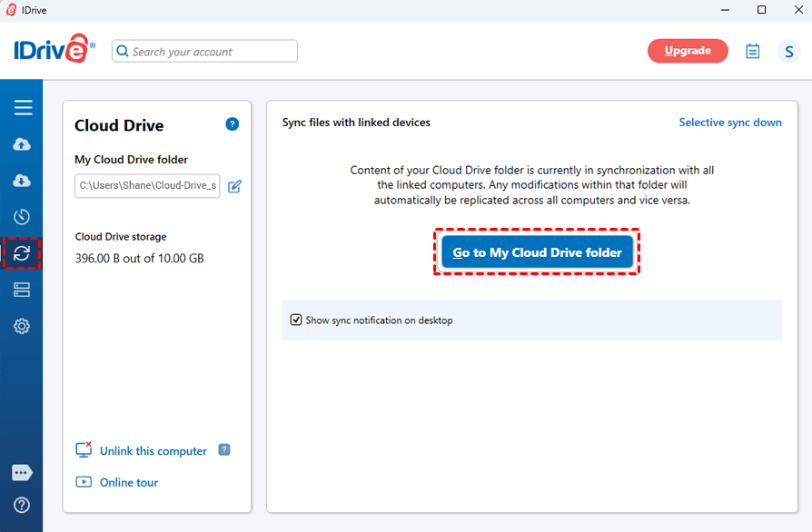
Task: Select the Sync icon in sidebar
Action: coord(23,253)
